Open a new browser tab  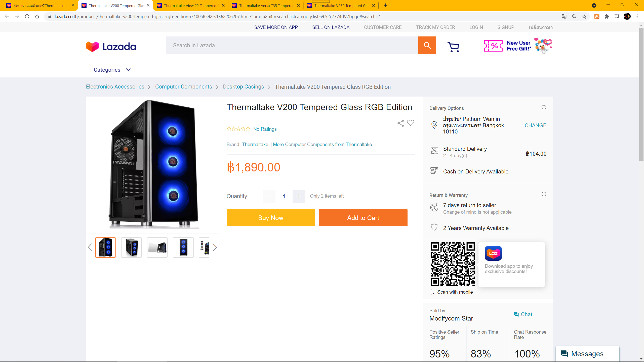[x=385, y=5]
